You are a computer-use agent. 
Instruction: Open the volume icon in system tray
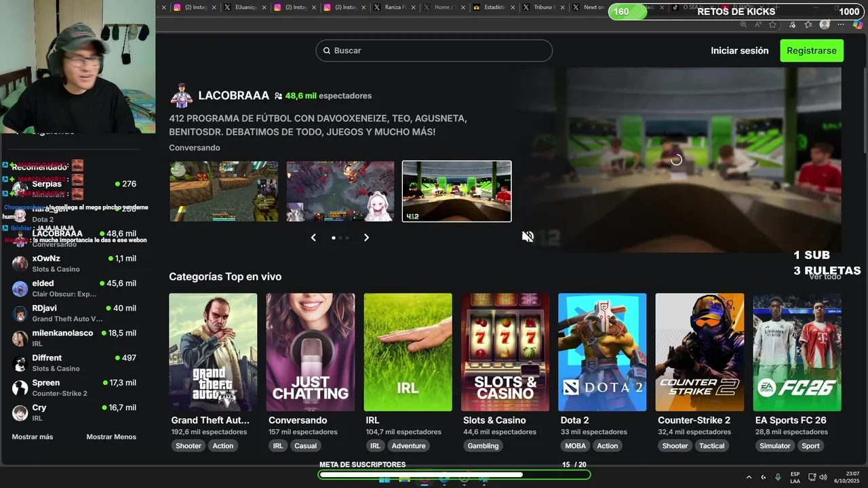825,477
